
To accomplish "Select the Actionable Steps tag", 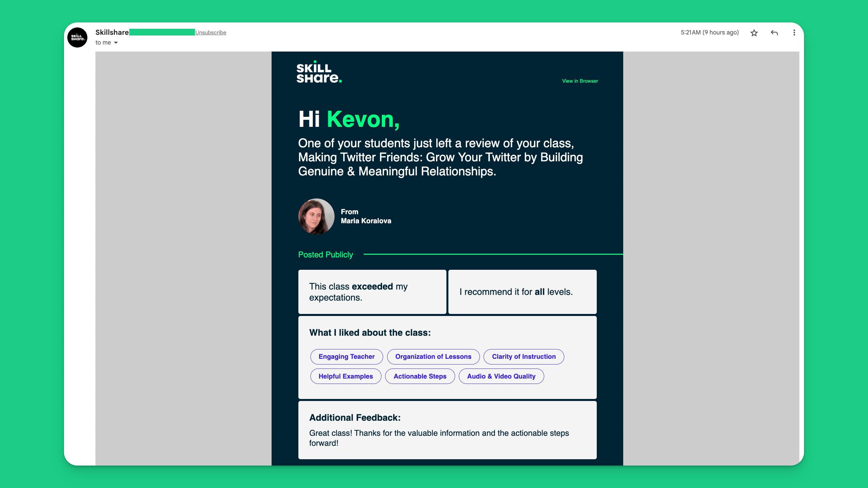I will [x=420, y=376].
